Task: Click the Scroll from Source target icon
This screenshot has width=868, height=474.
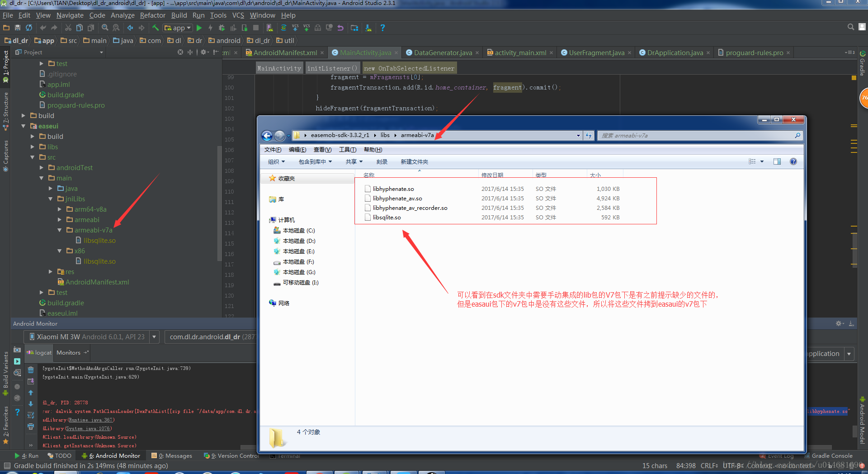Action: pyautogui.click(x=180, y=52)
